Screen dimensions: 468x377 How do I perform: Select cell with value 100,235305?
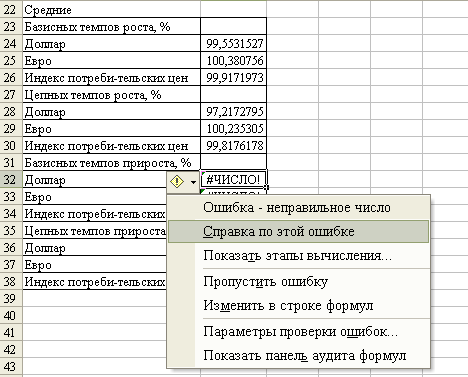[233, 129]
